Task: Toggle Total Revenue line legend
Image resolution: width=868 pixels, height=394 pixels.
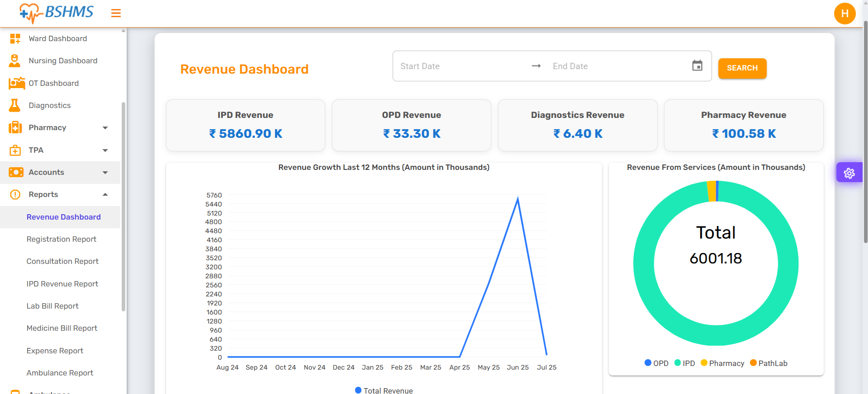Action: pos(384,390)
